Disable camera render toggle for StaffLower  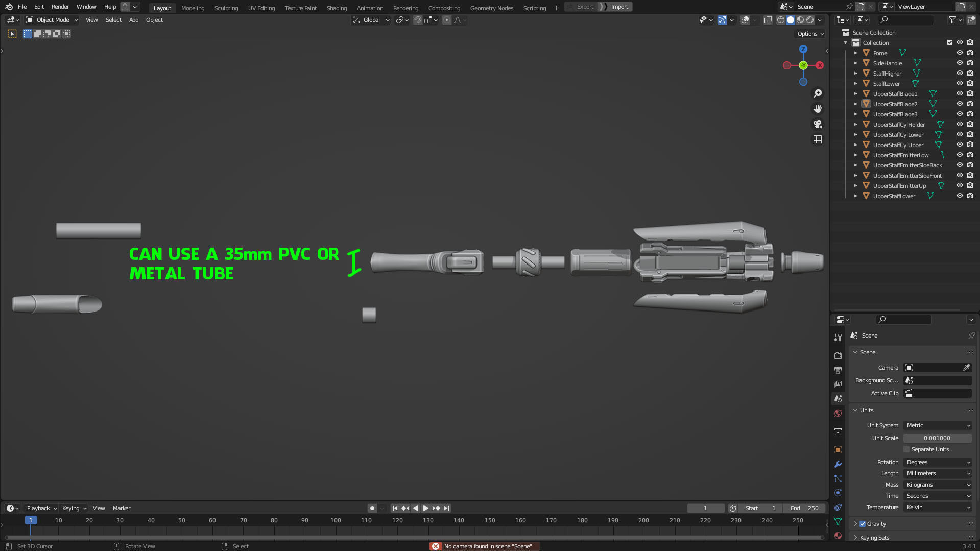[970, 83]
